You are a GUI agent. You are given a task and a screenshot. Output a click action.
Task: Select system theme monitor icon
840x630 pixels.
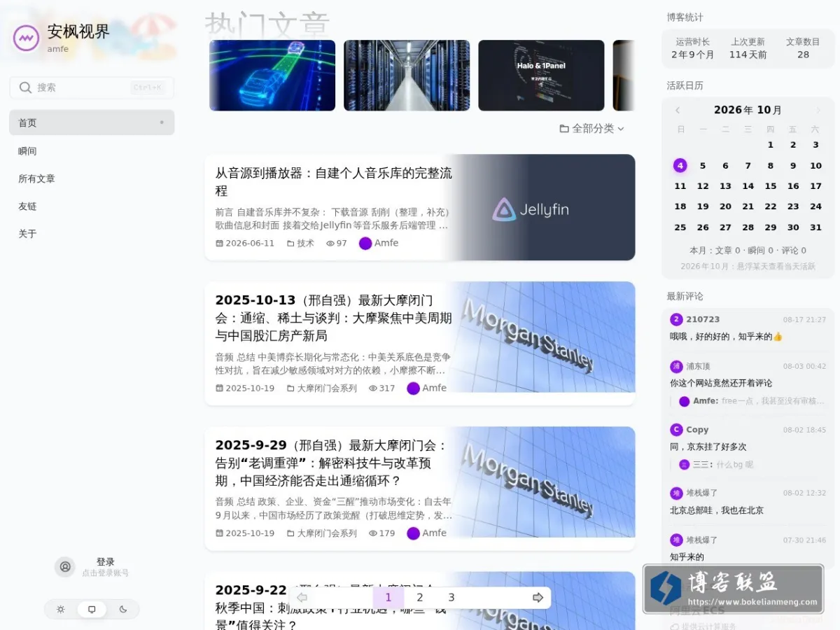[92, 610]
